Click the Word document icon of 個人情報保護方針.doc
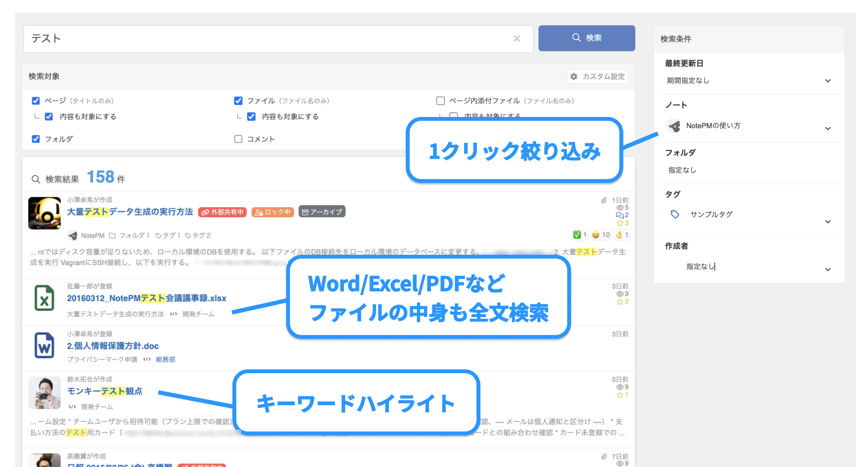Viewport: 868px width, 467px height. [44, 345]
